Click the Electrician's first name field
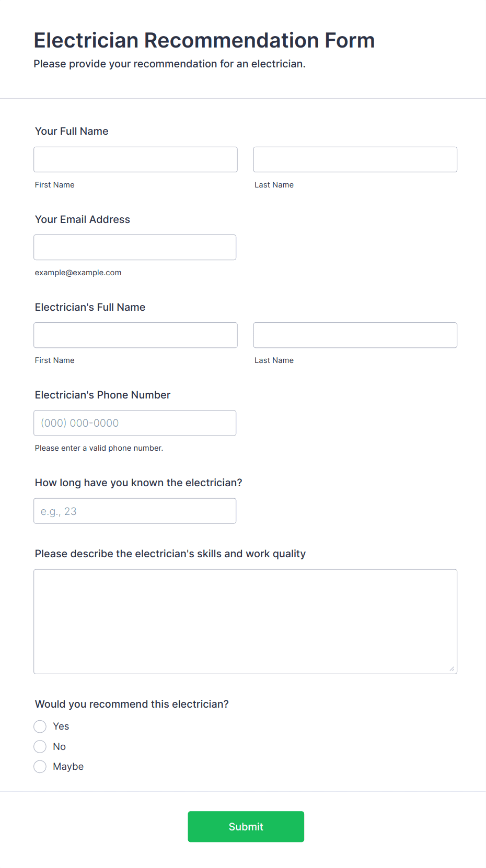 pyautogui.click(x=135, y=335)
